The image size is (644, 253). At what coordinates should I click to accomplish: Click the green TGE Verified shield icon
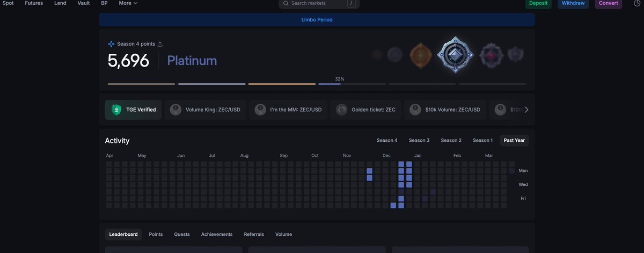coord(116,110)
